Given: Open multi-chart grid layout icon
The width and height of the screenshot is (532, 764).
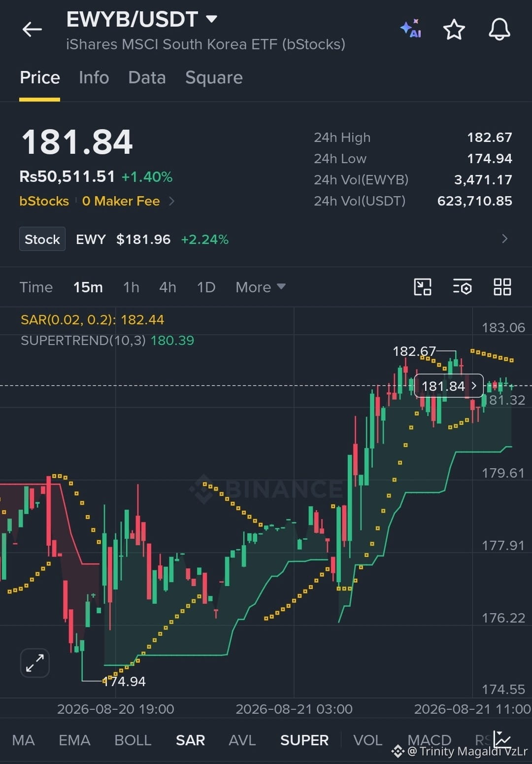Looking at the screenshot, I should pos(502,287).
